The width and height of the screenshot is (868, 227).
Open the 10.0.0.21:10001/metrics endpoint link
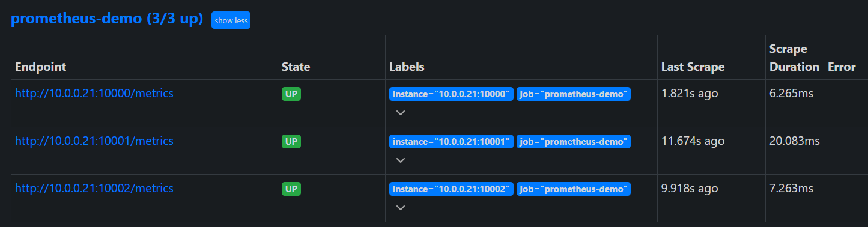pyautogui.click(x=94, y=141)
